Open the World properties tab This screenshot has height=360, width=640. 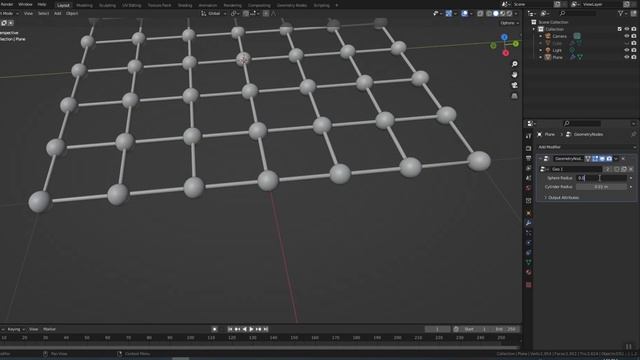(529, 188)
